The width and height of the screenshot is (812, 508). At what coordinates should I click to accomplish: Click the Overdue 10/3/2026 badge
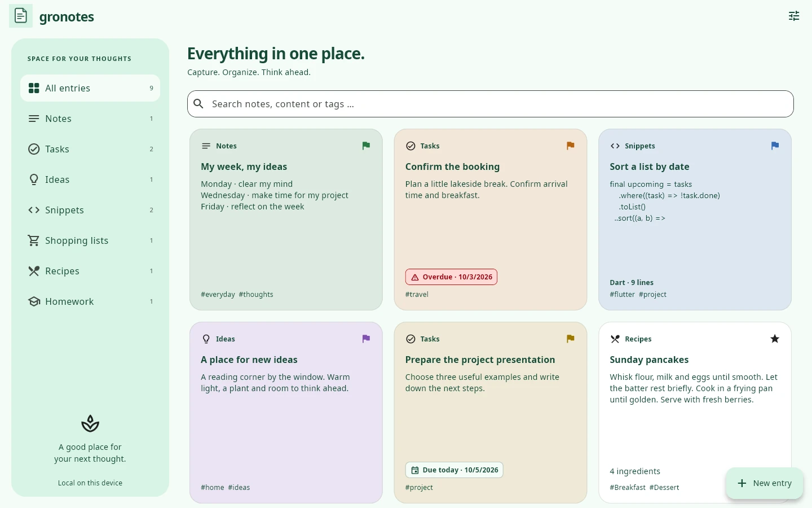(x=452, y=277)
